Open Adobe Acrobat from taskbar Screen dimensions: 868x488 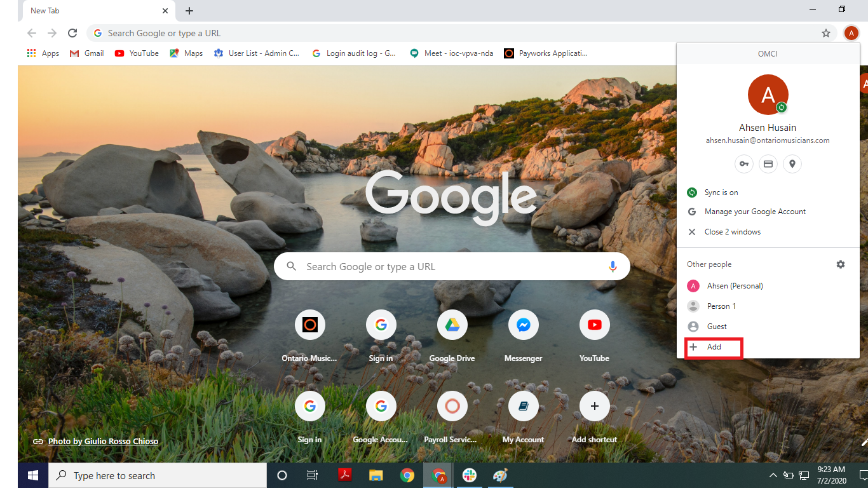tap(344, 475)
